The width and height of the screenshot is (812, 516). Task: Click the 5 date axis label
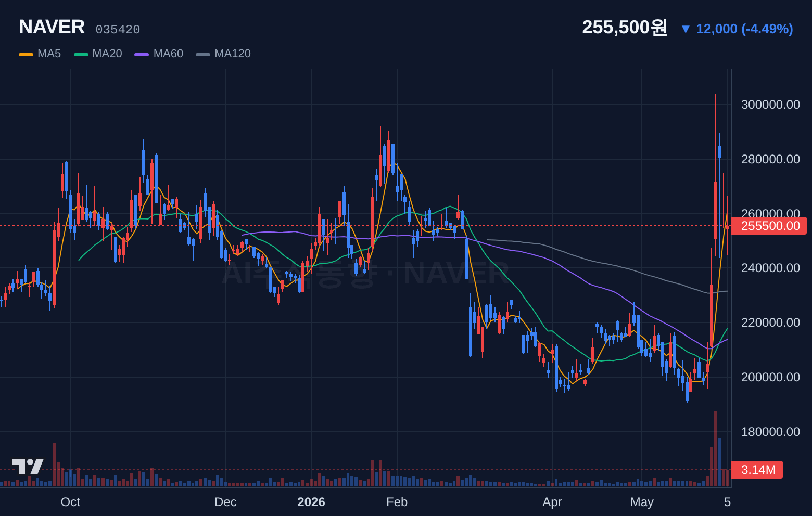727,502
